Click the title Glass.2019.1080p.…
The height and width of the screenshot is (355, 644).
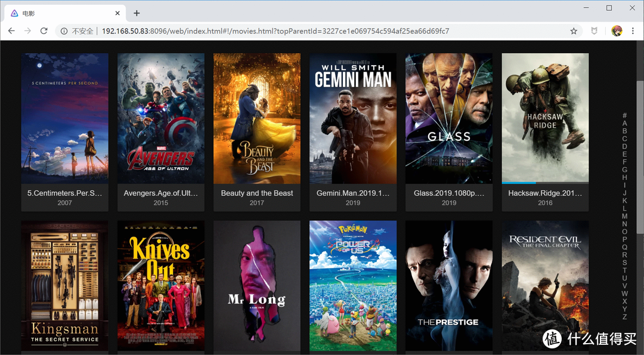coord(449,193)
